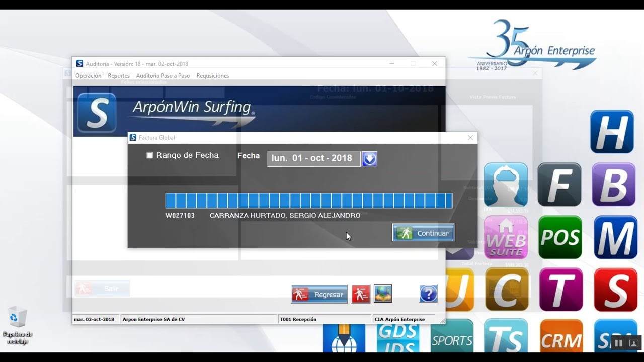Select the W027103 code text

[180, 216]
